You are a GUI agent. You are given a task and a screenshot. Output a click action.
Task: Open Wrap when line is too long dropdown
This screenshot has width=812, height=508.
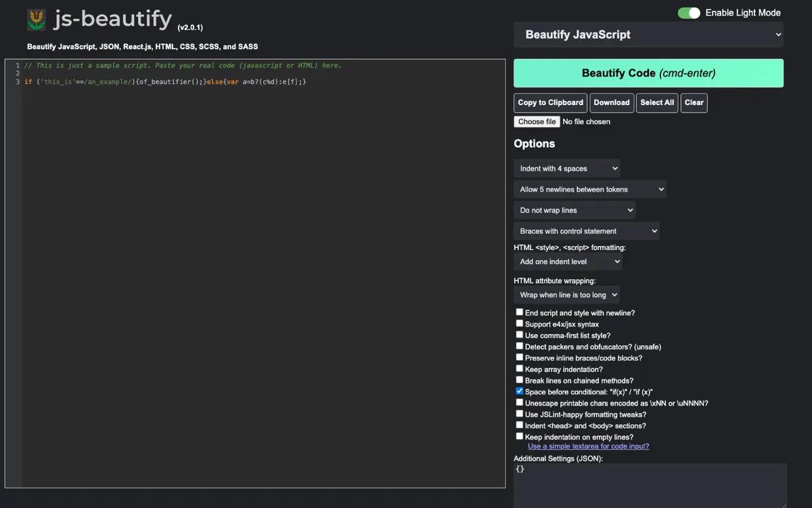(567, 295)
